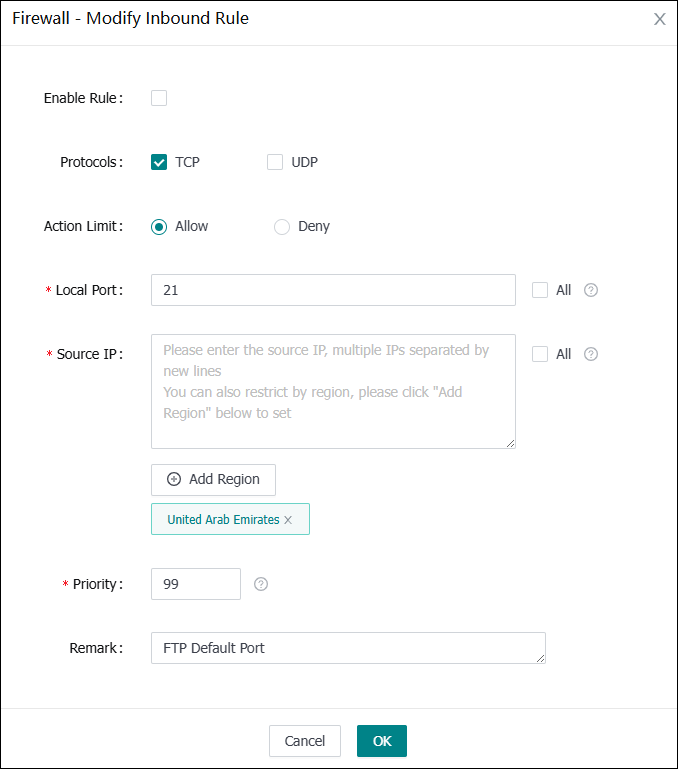Choose the Deny action radio button
Screen dimensions: 678x769
click(282, 226)
